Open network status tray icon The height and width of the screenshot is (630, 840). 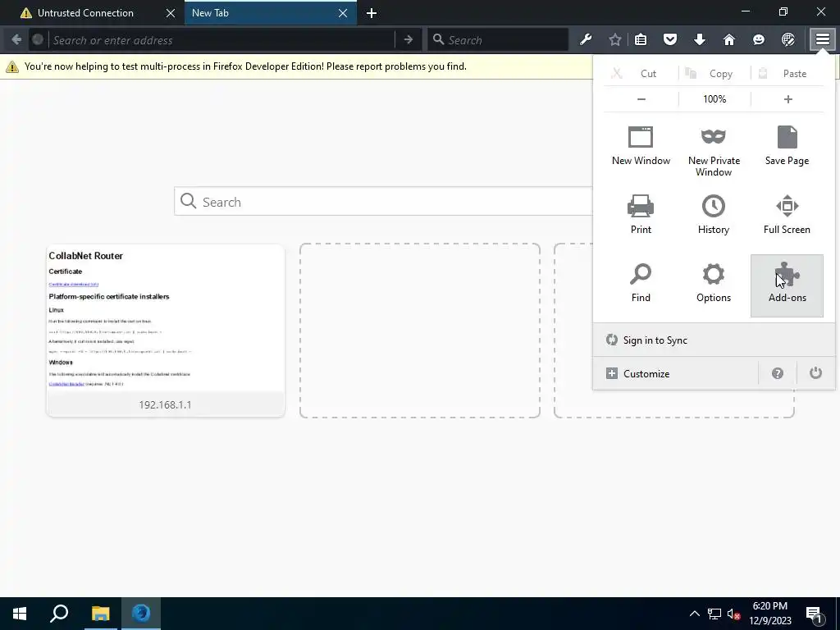pyautogui.click(x=714, y=614)
